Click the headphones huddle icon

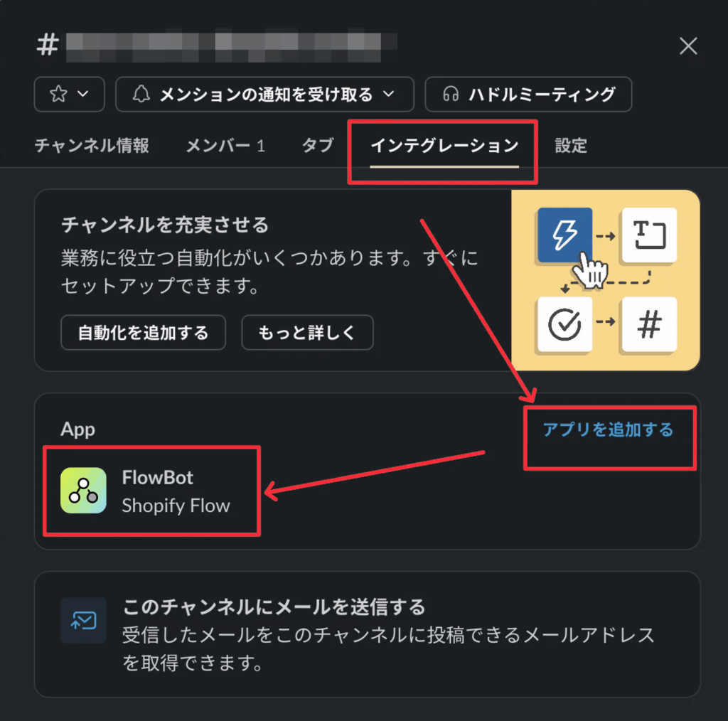coord(450,95)
